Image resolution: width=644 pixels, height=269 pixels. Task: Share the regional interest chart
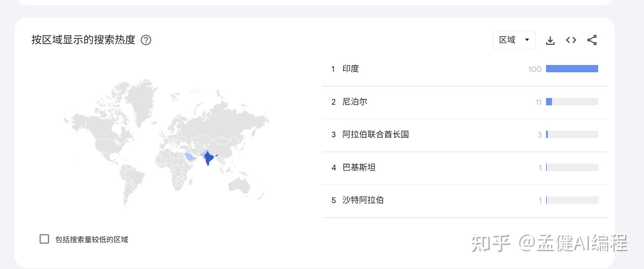[x=592, y=40]
